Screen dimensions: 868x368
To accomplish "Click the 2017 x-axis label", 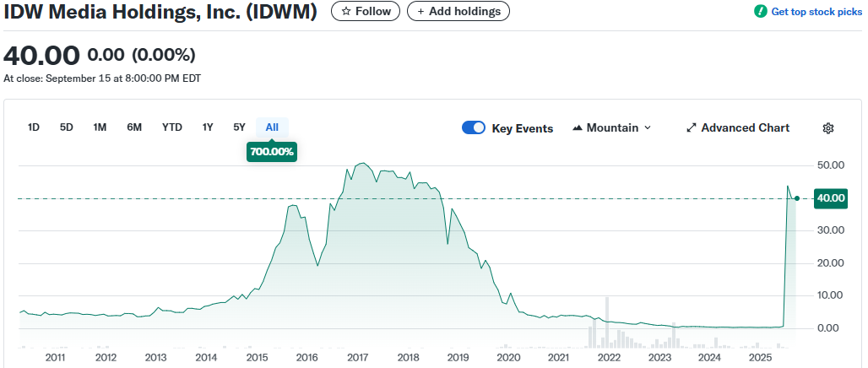I will [x=358, y=358].
